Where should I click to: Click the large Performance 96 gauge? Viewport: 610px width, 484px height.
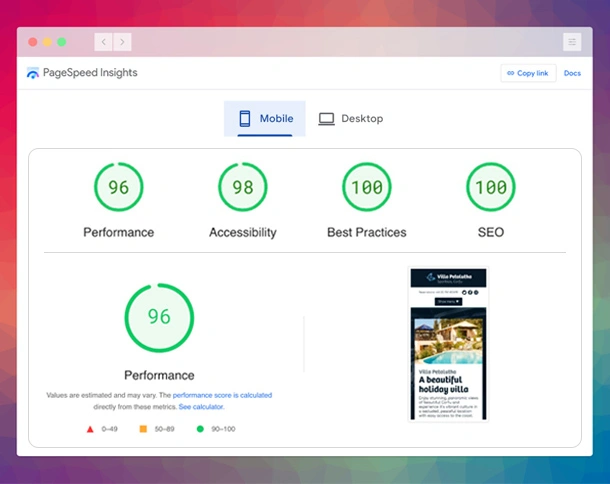click(159, 317)
